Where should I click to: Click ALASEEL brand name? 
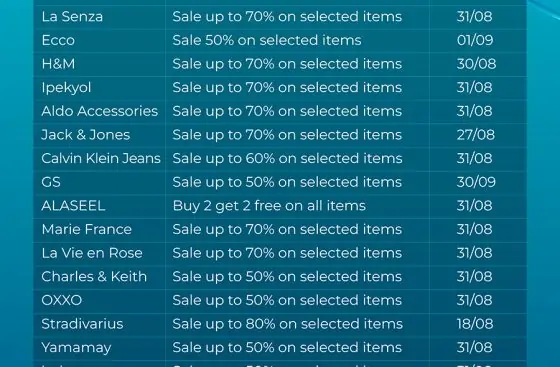coord(73,206)
